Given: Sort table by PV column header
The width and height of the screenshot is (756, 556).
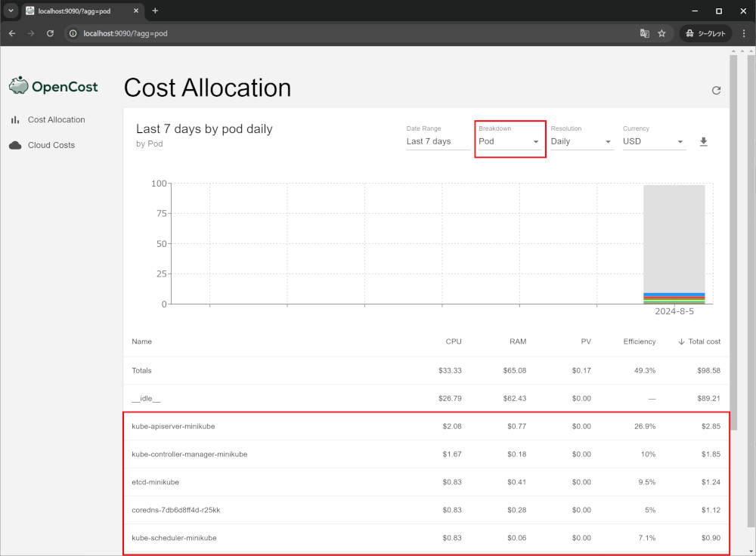Looking at the screenshot, I should pos(586,341).
